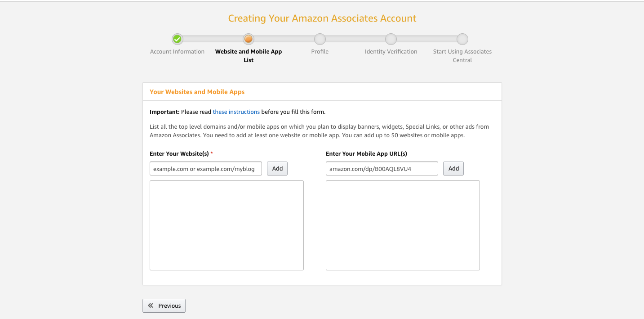Select the Website and Mobile App List label
This screenshot has width=644, height=319.
click(x=249, y=56)
